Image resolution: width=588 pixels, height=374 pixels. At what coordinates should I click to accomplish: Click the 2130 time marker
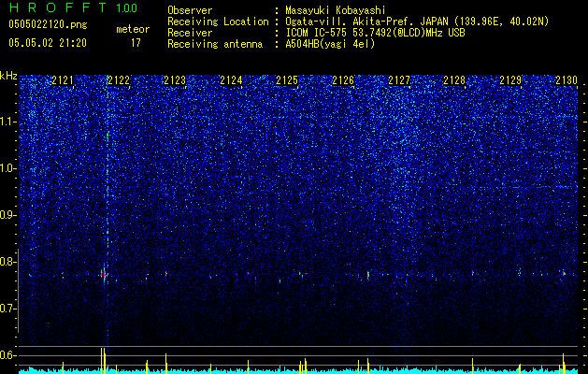point(566,80)
